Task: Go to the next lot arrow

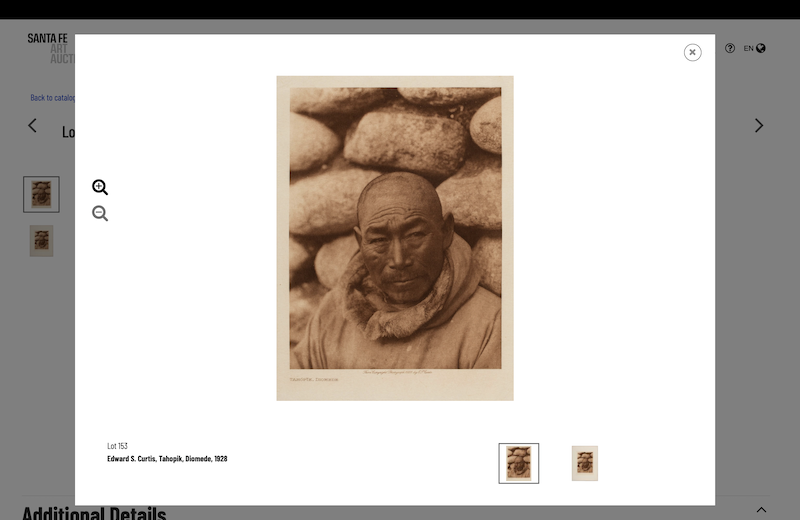Action: [x=759, y=126]
